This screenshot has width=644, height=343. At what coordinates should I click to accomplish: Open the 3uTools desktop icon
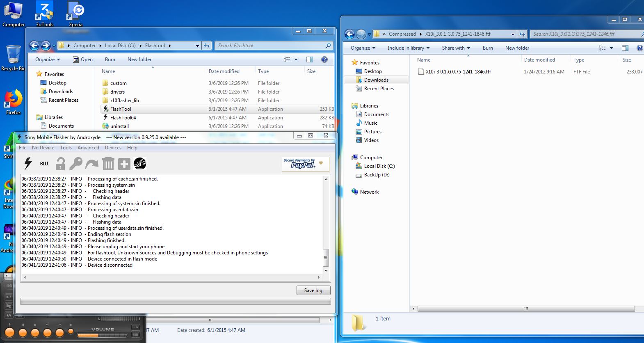[44, 14]
